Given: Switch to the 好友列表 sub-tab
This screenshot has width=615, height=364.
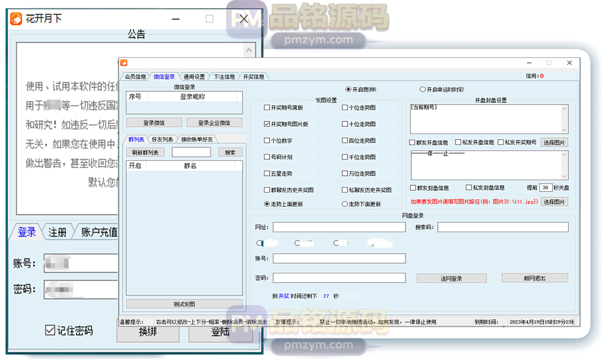Looking at the screenshot, I should [162, 140].
